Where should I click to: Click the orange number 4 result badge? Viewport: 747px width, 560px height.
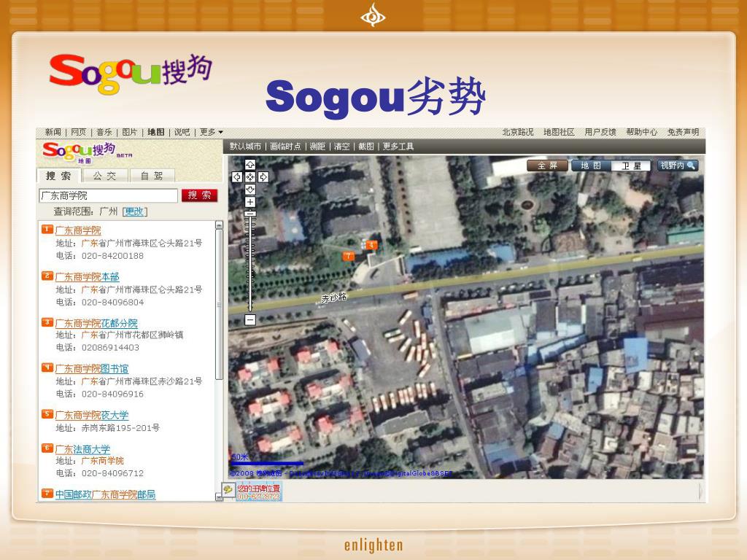47,367
